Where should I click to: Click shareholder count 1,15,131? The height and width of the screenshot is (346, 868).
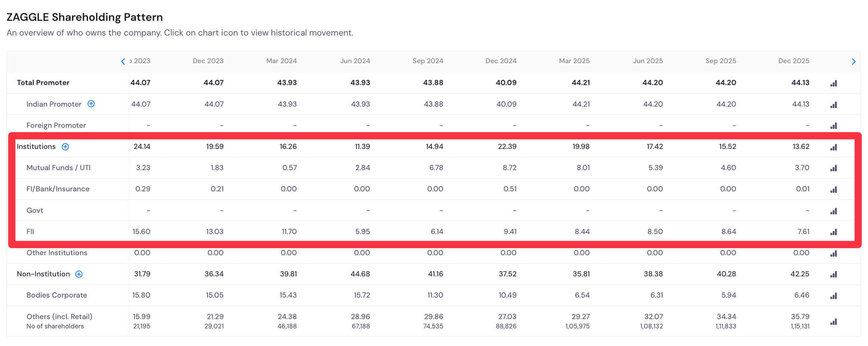coord(800,326)
